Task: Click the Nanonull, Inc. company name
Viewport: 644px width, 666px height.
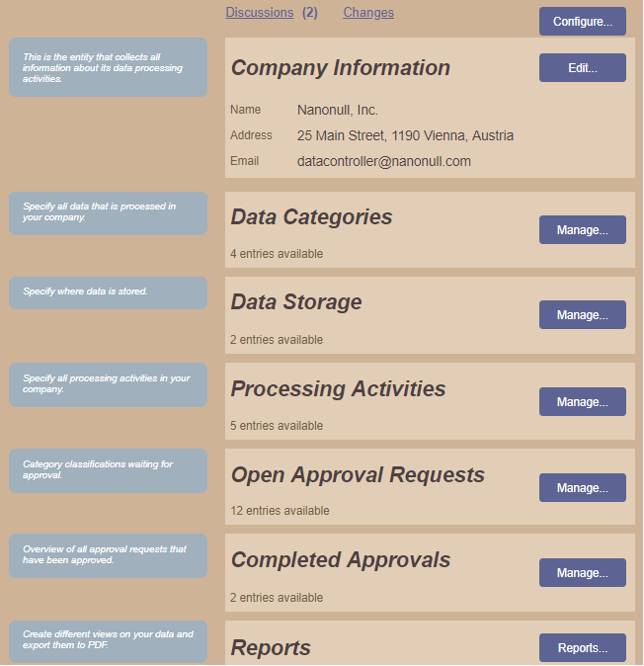Action: 338,110
